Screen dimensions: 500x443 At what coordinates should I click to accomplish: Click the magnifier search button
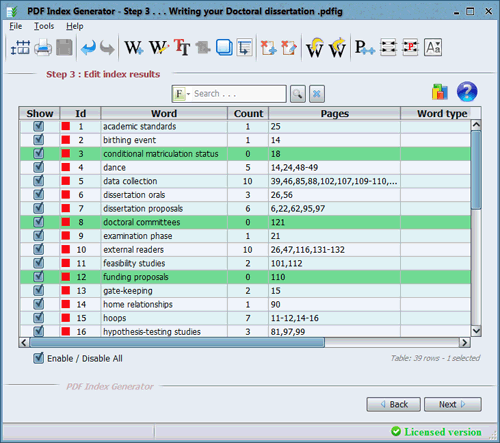[x=298, y=94]
